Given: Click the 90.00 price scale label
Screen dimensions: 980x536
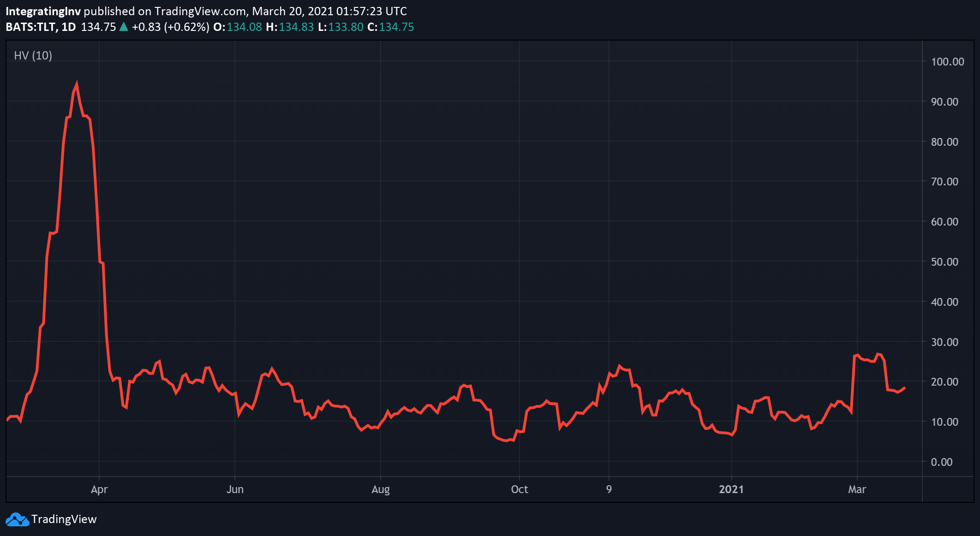Looking at the screenshot, I should point(944,102).
